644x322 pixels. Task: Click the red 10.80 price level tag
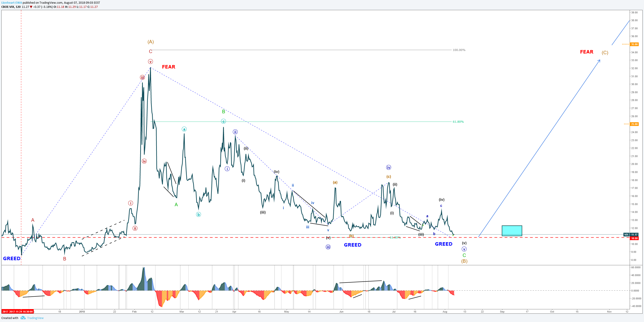[634, 238]
